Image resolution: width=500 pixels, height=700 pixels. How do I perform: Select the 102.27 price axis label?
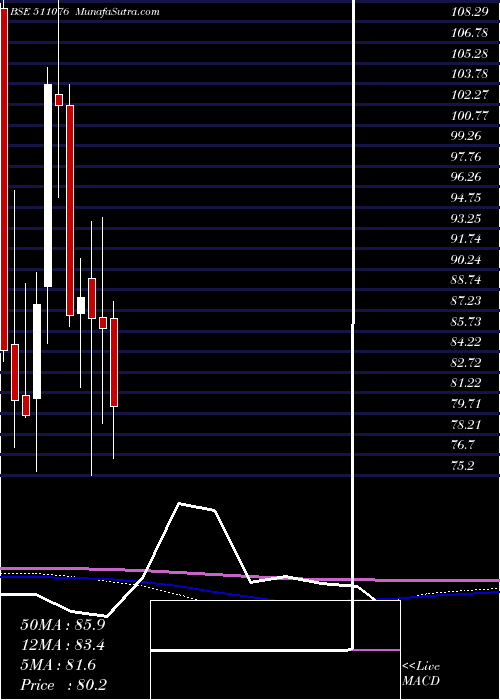coord(469,95)
